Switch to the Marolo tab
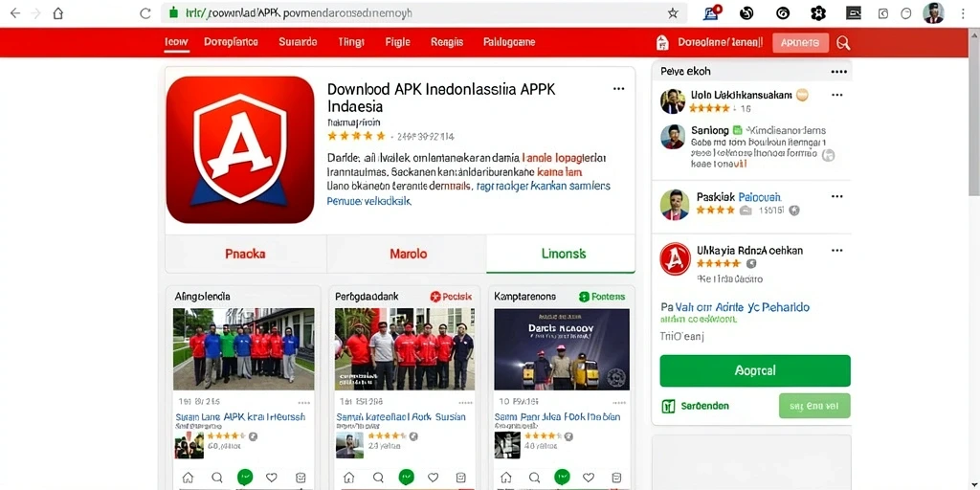 (408, 254)
